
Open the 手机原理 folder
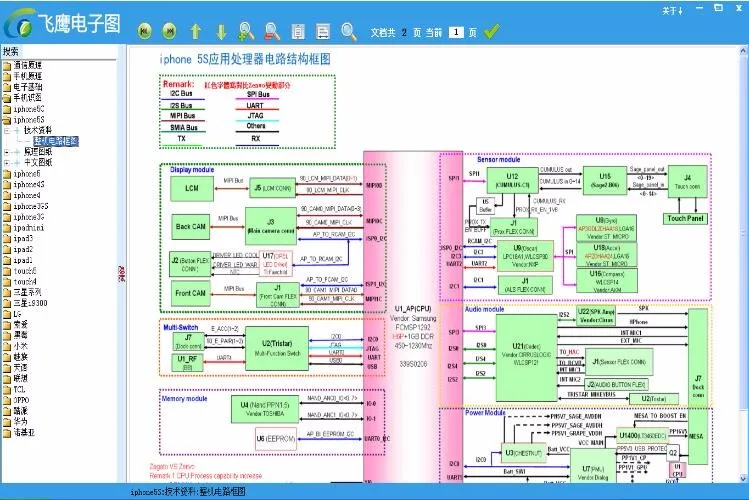coord(22,76)
